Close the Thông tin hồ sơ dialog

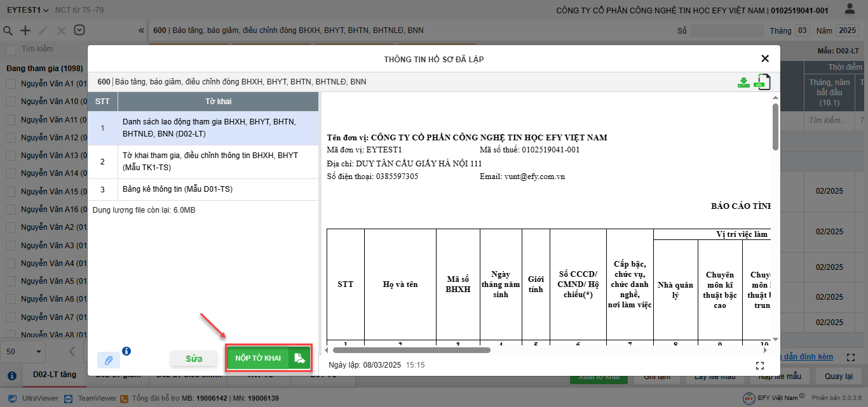765,58
